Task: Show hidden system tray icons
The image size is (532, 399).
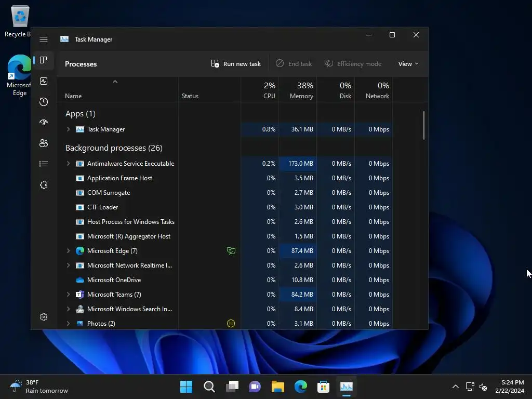Action: (x=456, y=387)
